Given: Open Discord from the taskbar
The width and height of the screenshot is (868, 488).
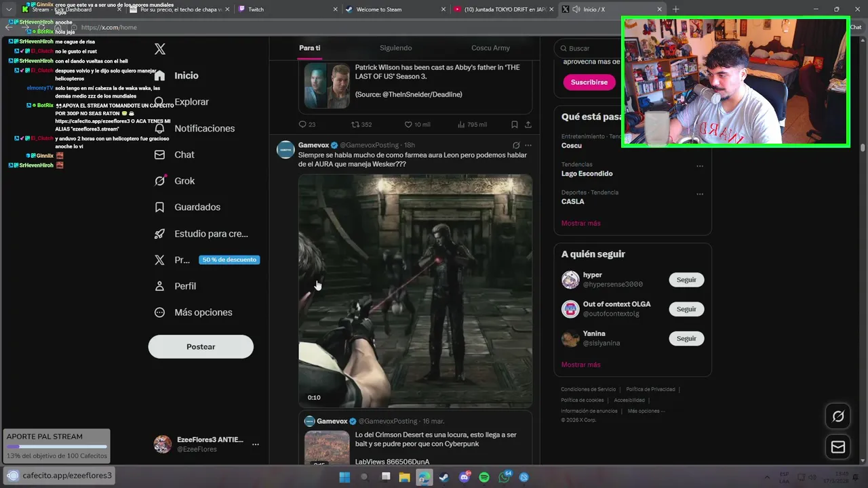Looking at the screenshot, I should coord(465,477).
